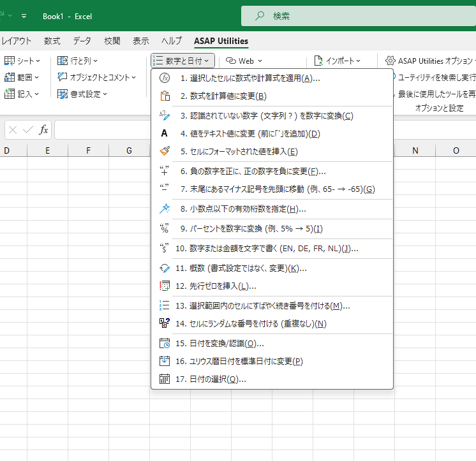Click the fx icon beside menu item 1

pyautogui.click(x=165, y=78)
